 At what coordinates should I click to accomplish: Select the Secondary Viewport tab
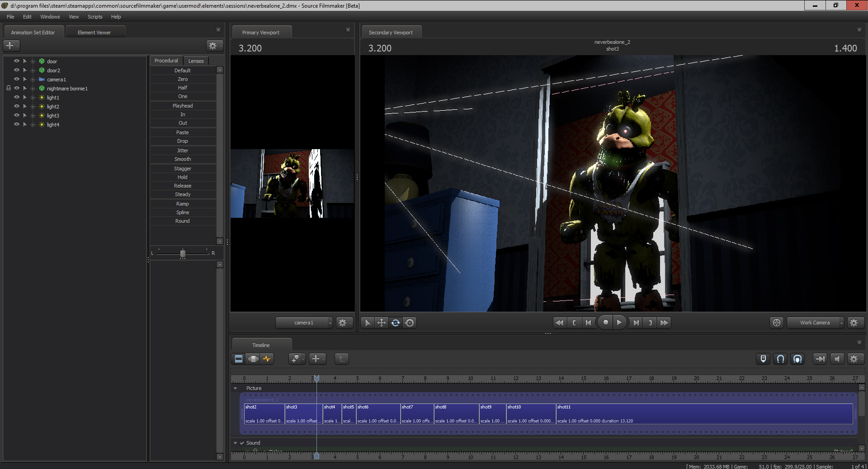pos(391,33)
